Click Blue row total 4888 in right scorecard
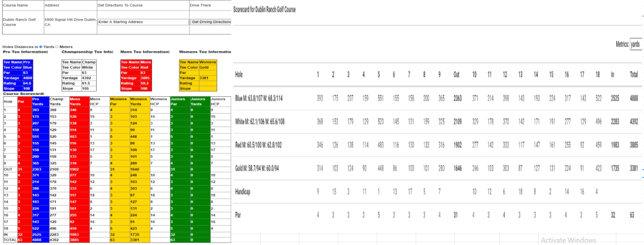This screenshot has width=644, height=245. pyautogui.click(x=634, y=98)
